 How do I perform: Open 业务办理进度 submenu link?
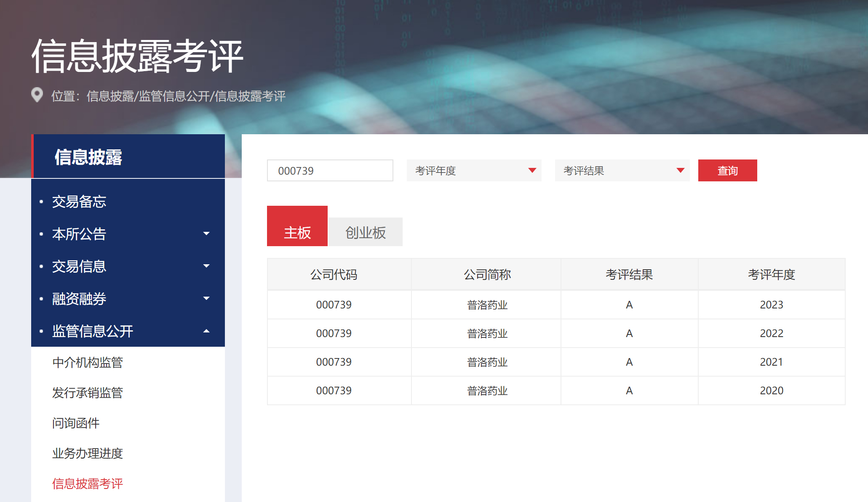(88, 453)
